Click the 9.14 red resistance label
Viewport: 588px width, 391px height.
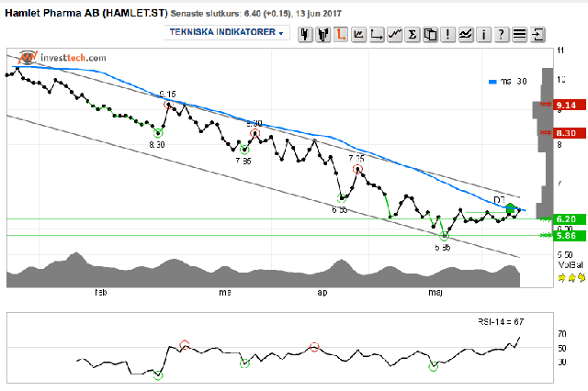tap(570, 105)
